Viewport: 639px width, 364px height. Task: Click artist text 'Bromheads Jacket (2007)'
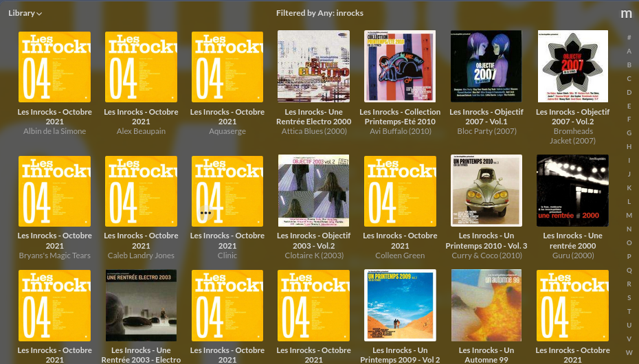(572, 136)
